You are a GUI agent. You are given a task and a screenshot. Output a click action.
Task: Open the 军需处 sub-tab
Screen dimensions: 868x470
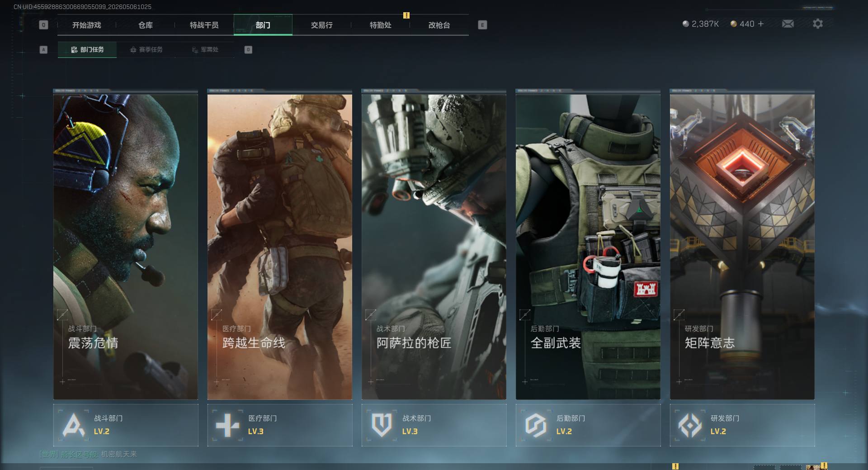point(205,50)
